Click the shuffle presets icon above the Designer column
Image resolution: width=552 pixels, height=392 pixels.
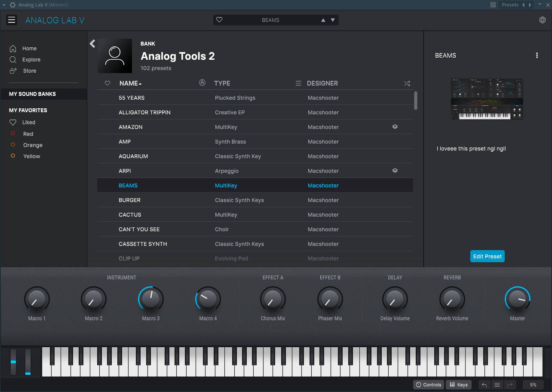[407, 83]
